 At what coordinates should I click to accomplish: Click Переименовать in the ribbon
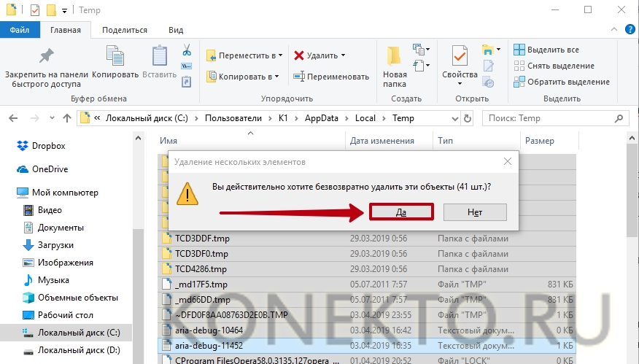coord(331,76)
